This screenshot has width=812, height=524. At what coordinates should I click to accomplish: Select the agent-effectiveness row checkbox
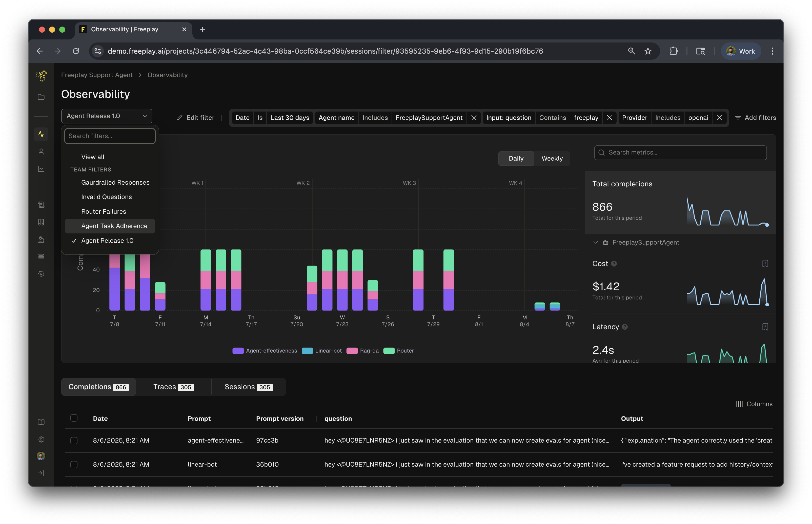tap(74, 441)
